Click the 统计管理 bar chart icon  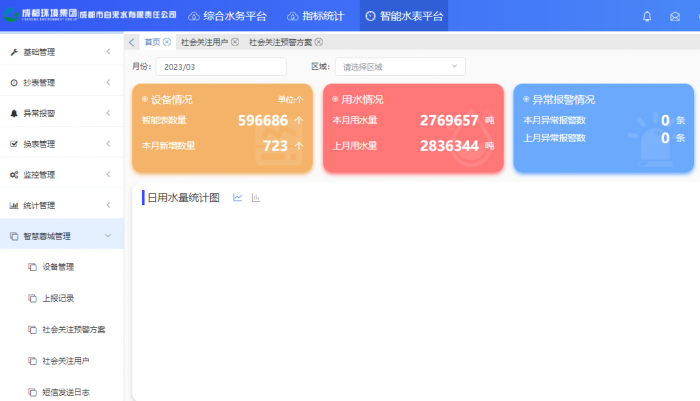click(14, 205)
